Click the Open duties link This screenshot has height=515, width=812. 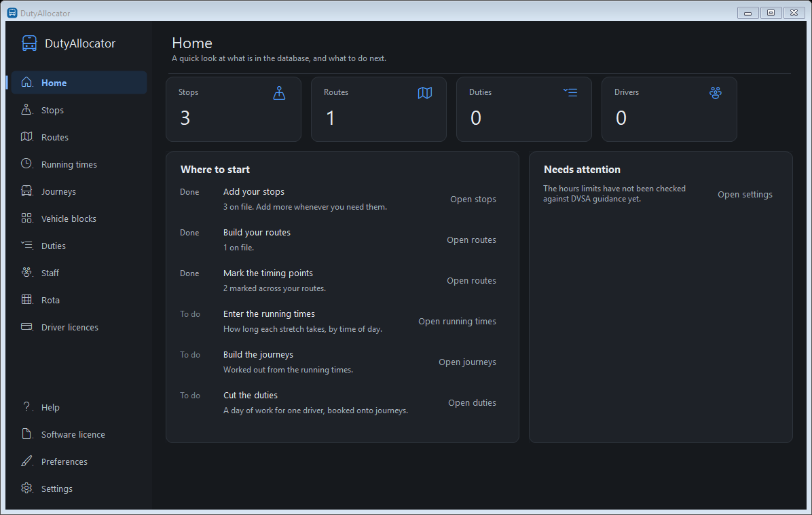click(x=472, y=402)
